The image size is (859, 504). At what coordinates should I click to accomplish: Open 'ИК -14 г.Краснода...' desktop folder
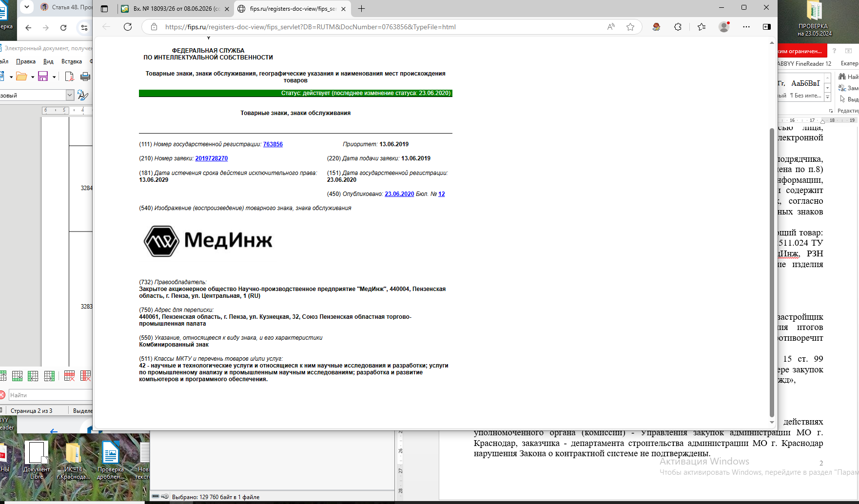[x=73, y=461]
